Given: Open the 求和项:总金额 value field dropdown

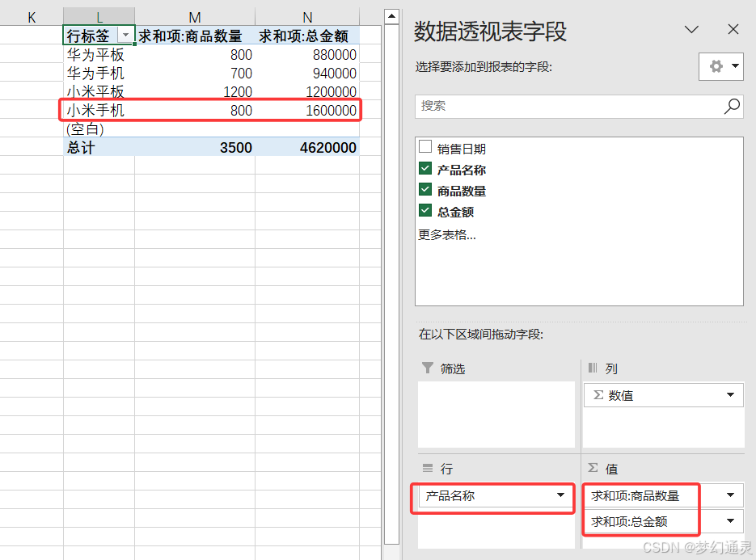Looking at the screenshot, I should (730, 521).
